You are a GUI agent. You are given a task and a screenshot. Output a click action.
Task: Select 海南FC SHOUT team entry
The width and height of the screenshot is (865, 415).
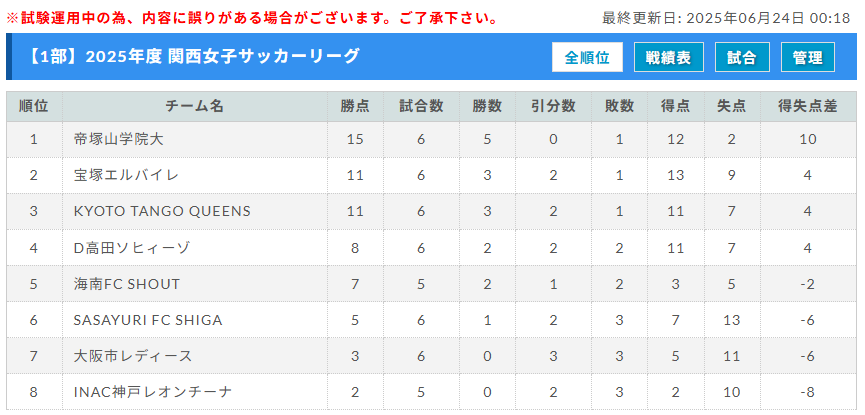tap(127, 284)
